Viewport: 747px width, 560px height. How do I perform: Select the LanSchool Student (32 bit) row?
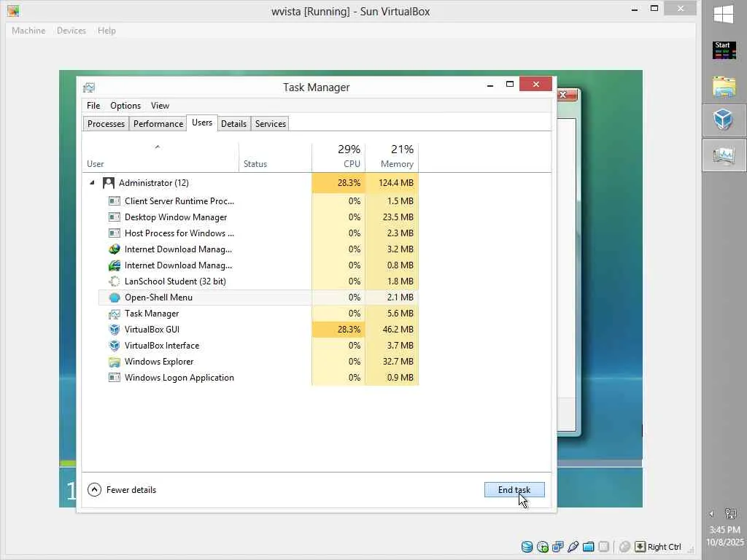(x=258, y=281)
